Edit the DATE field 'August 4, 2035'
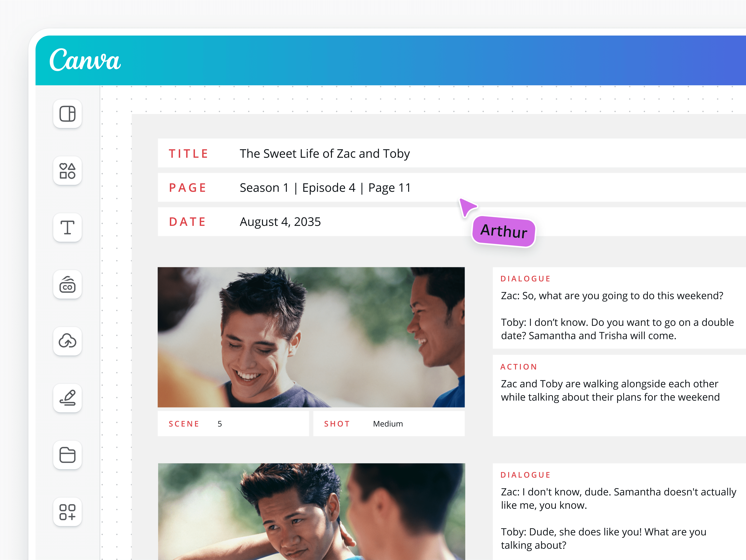The image size is (746, 560). (x=280, y=222)
